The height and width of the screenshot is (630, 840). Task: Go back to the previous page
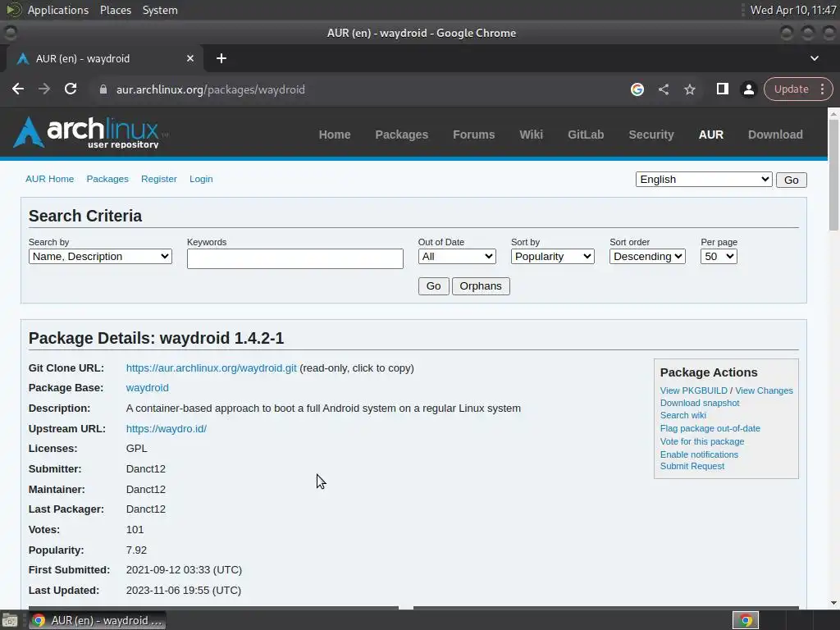pos(18,89)
